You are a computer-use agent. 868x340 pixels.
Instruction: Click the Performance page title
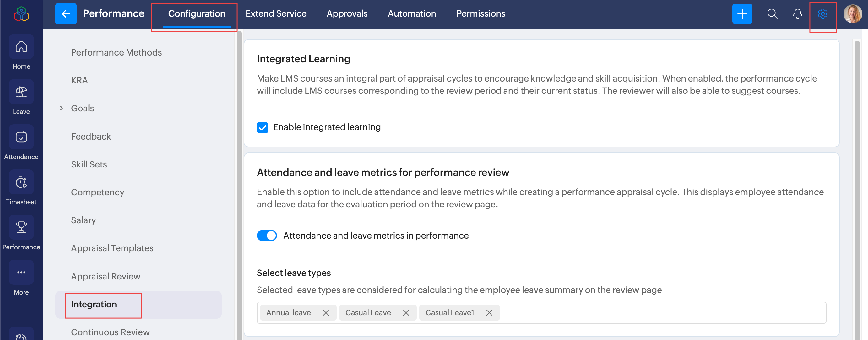114,14
